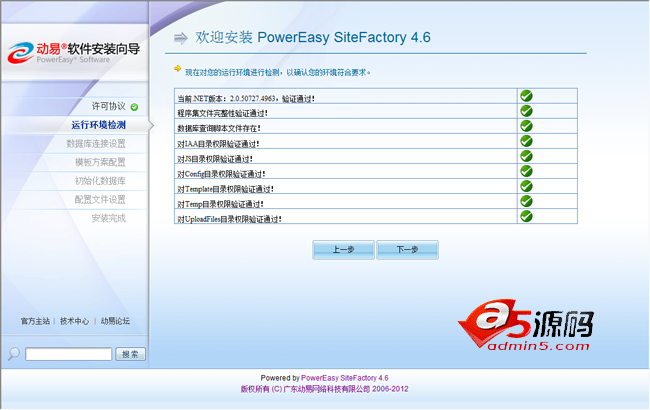The image size is (650, 410).
Task: Open the 广东动易网络科技有限公司 copyright link
Action: coord(327,389)
